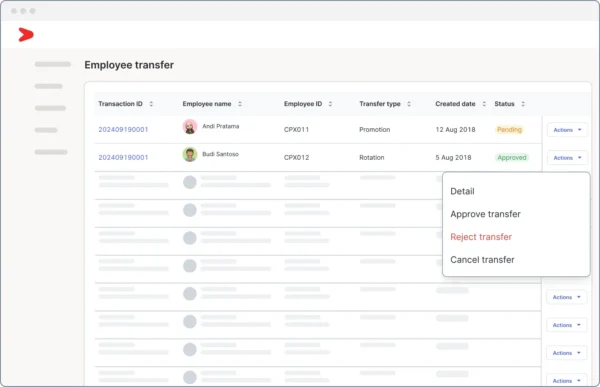This screenshot has width=600, height=387.
Task: Open Actions dropdown for Andi Pratama row
Action: (x=567, y=130)
